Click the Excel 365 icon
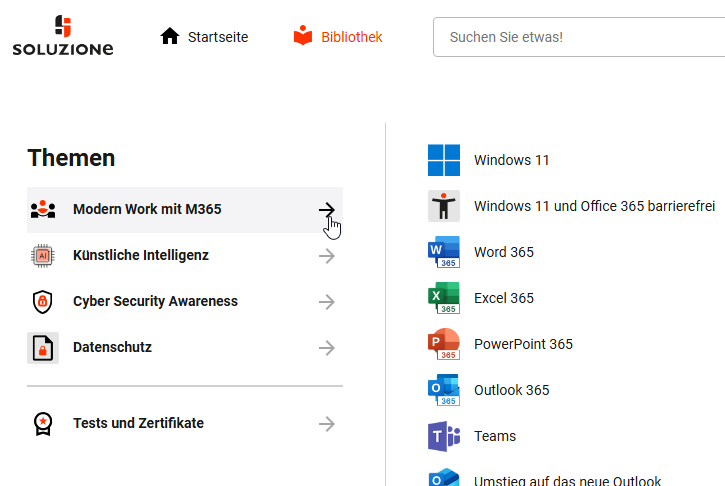Image resolution: width=725 pixels, height=486 pixels. [444, 298]
